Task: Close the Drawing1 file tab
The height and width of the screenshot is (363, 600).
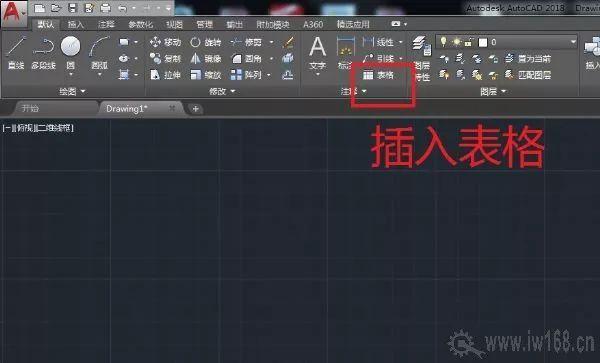Action: pos(172,108)
